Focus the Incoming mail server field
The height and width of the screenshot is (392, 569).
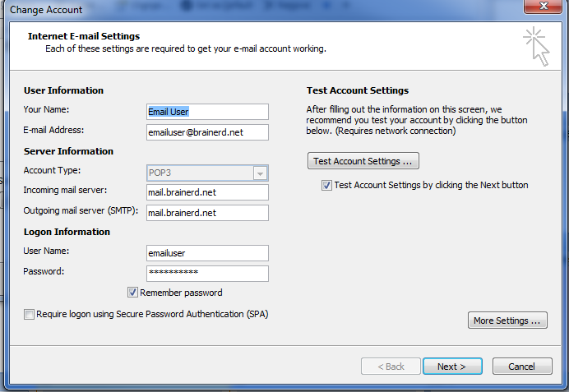point(207,192)
